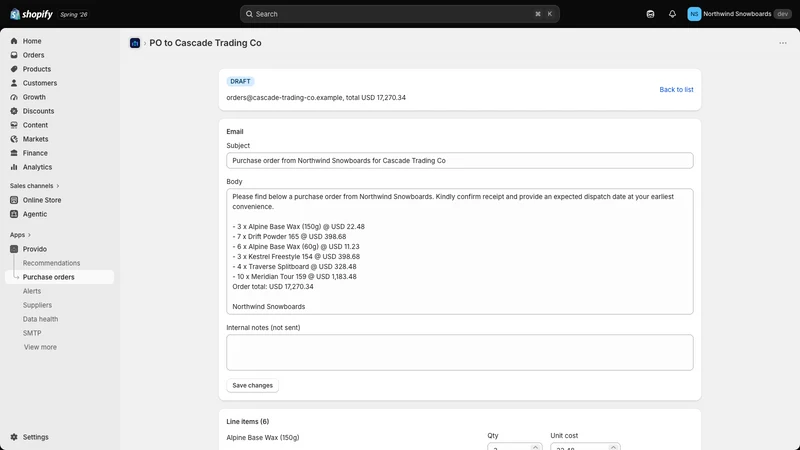800x450 pixels.
Task: Click the notifications bell icon
Action: 672,14
